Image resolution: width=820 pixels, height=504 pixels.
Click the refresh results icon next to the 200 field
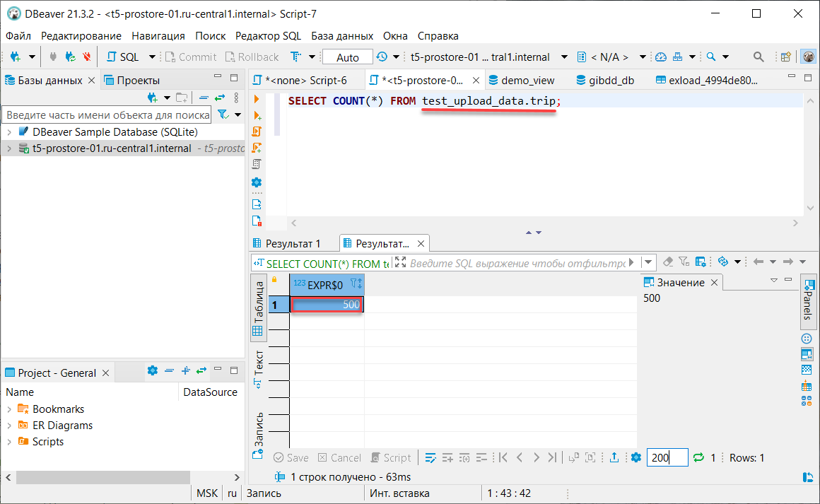coord(699,458)
